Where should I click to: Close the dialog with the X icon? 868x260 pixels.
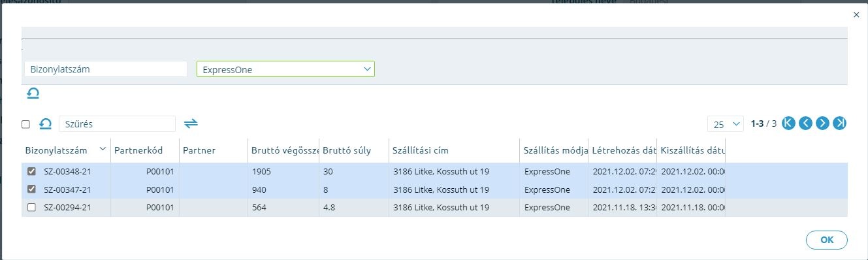pyautogui.click(x=856, y=14)
